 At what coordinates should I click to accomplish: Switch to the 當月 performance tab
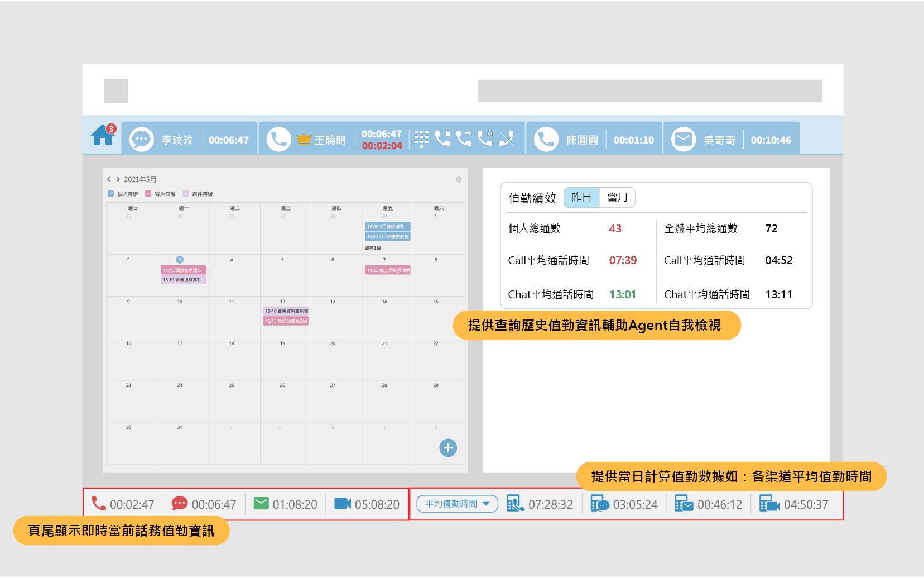point(617,198)
